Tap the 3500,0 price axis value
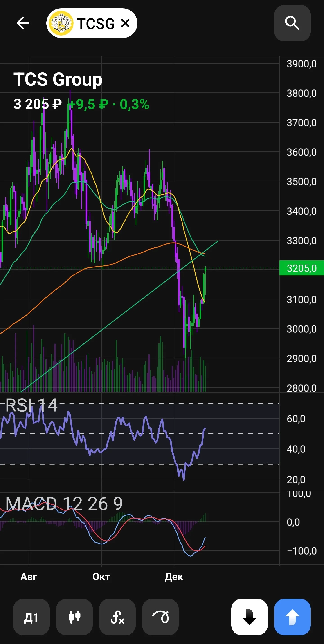 302,182
